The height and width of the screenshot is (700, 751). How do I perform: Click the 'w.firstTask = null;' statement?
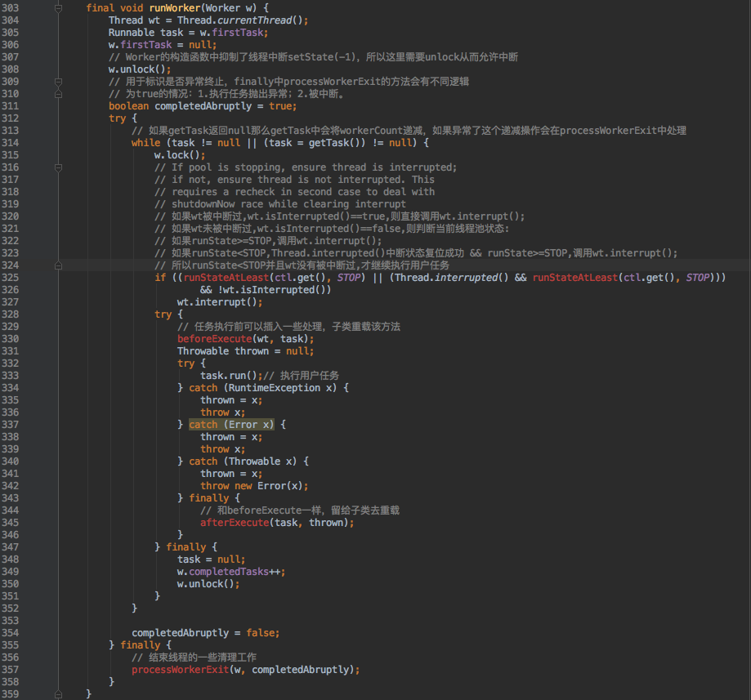163,45
